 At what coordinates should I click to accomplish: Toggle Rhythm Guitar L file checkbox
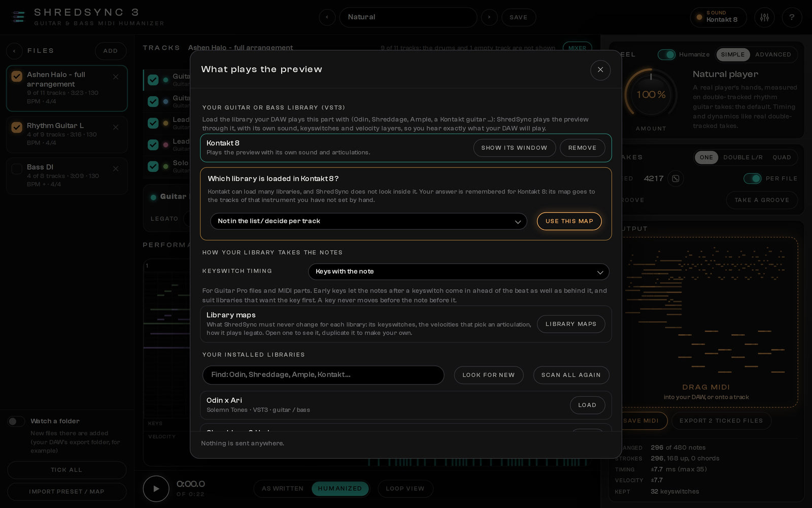click(17, 127)
